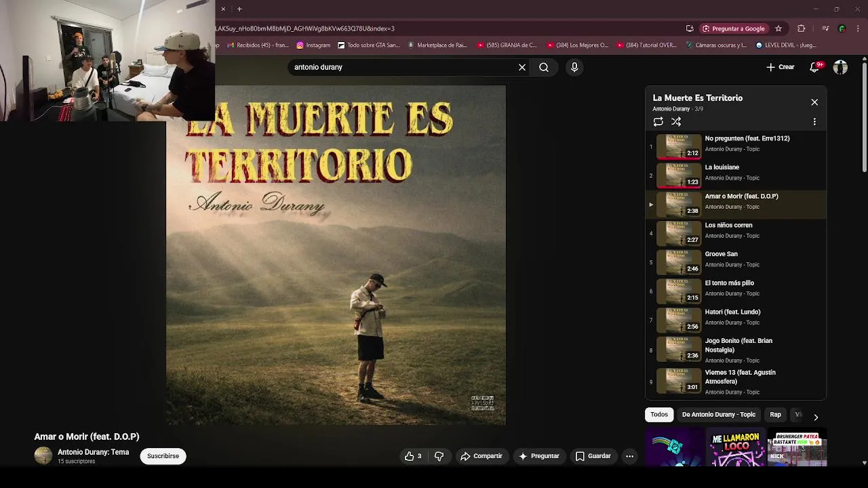Click the Compartir share button
This screenshot has height=488, width=868.
(481, 456)
